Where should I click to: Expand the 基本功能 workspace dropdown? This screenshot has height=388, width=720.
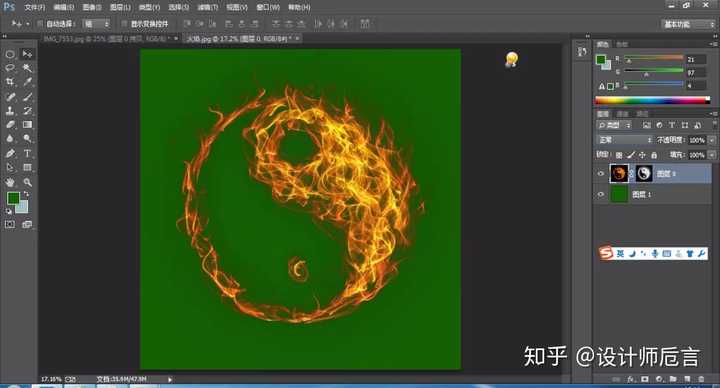688,24
